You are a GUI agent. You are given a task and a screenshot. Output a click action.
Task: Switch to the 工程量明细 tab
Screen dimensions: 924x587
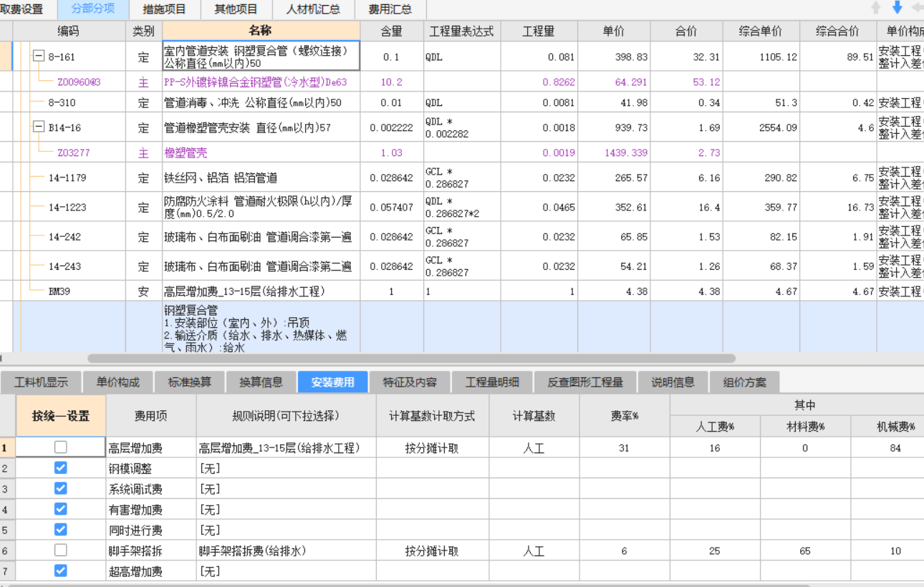(x=492, y=382)
